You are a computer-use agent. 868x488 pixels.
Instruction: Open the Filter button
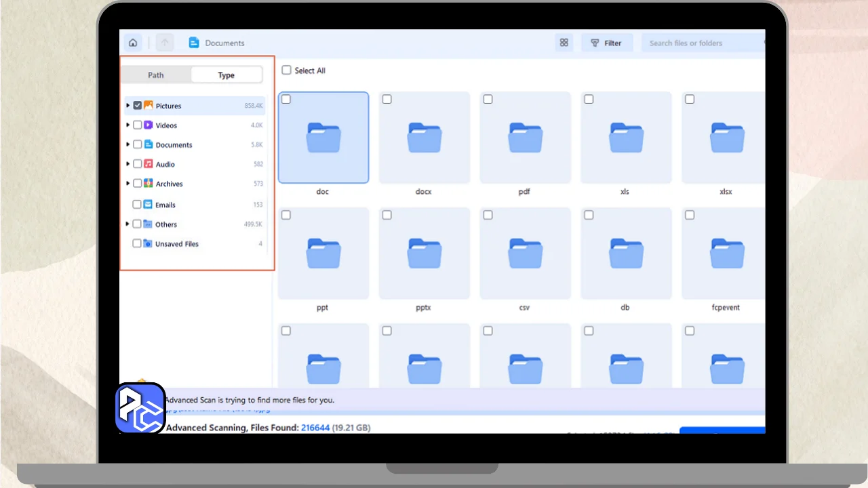[606, 43]
